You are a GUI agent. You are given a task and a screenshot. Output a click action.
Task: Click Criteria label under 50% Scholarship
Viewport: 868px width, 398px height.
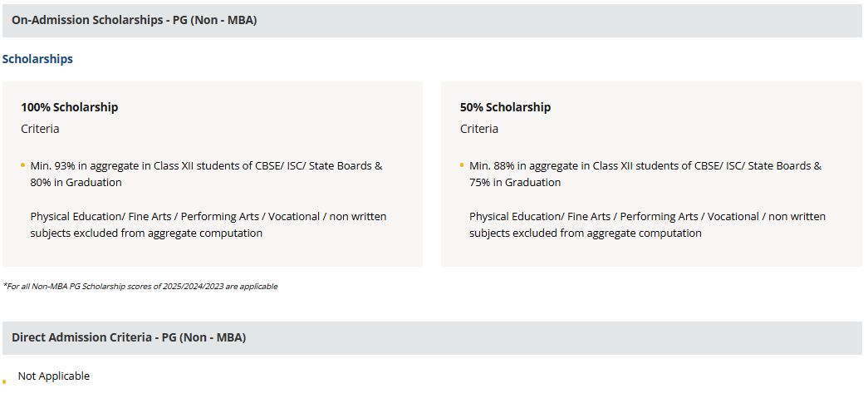click(x=479, y=129)
